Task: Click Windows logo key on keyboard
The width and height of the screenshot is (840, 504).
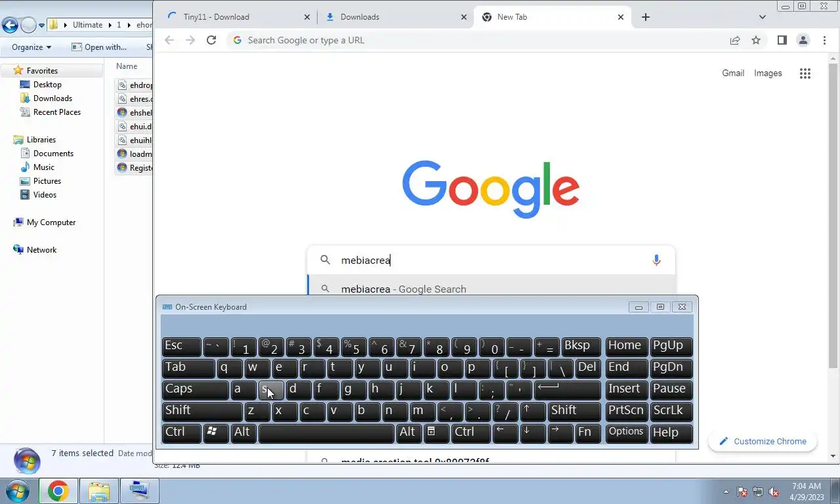Action: (x=216, y=433)
